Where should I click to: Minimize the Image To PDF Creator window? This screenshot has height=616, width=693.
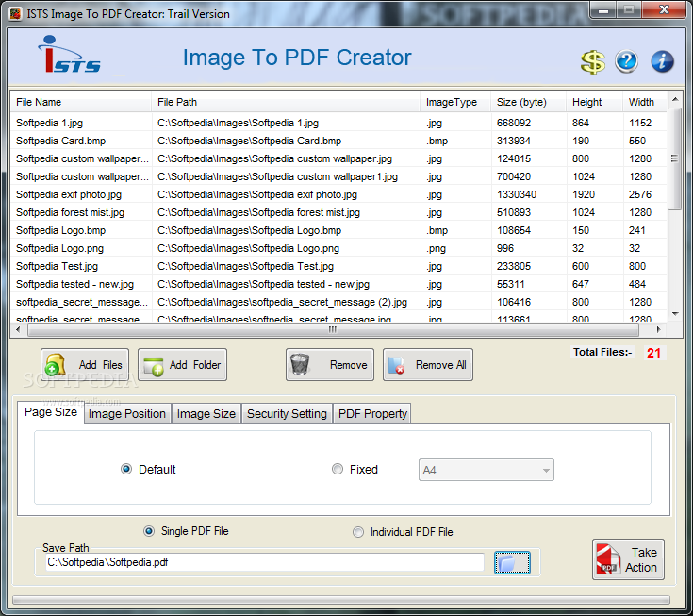click(x=603, y=9)
